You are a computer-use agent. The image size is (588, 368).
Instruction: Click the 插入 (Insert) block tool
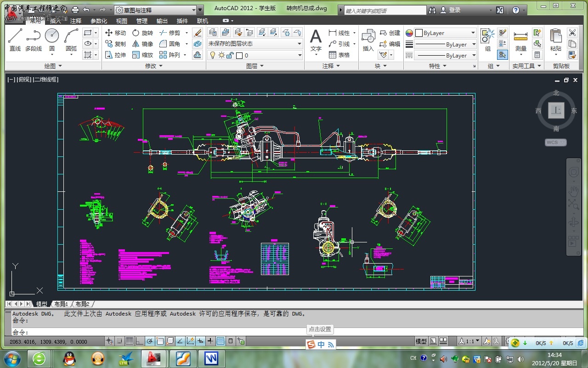[x=368, y=40]
